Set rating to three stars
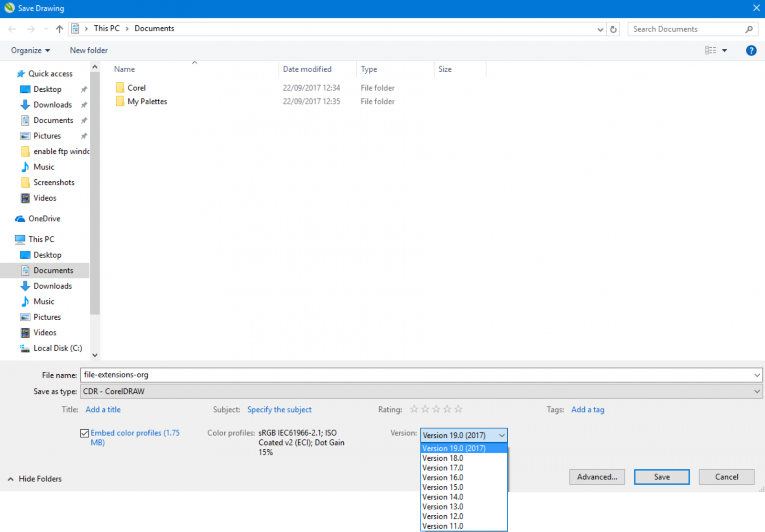 click(x=436, y=409)
